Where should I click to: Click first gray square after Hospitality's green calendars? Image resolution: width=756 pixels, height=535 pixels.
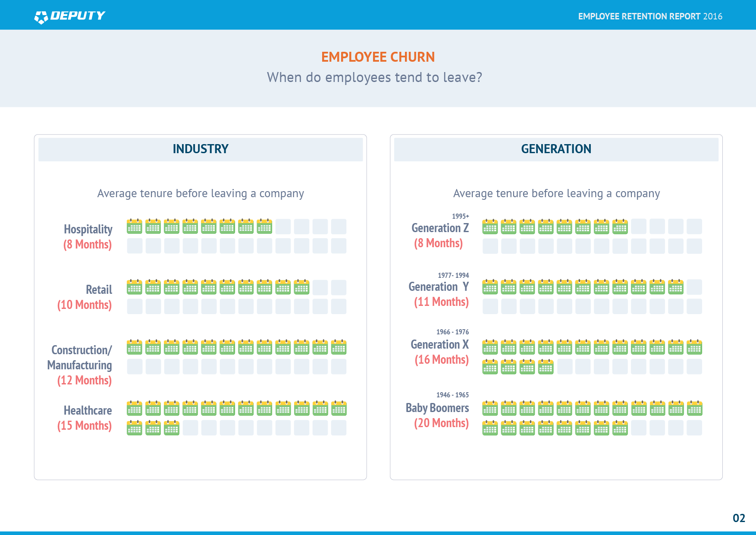283,227
